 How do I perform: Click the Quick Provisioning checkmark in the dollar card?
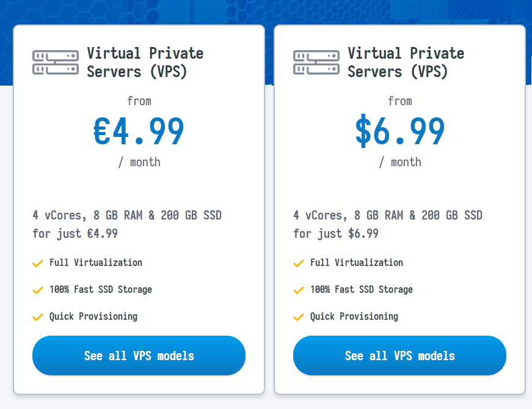click(298, 317)
